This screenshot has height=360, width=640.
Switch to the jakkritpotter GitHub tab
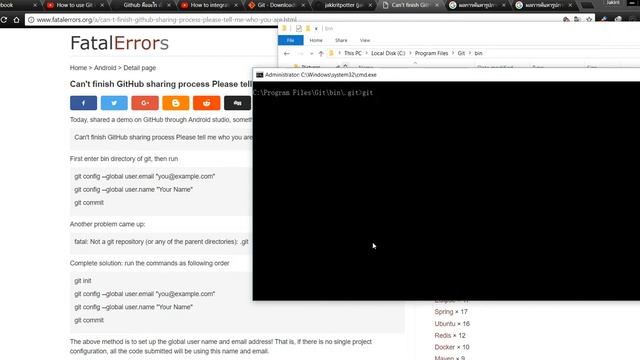pyautogui.click(x=344, y=5)
